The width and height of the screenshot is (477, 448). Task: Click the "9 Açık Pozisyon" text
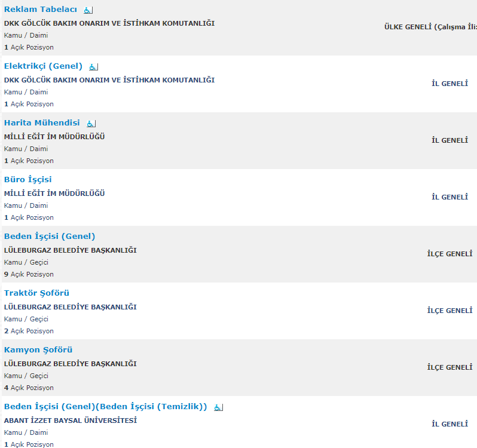[29, 274]
